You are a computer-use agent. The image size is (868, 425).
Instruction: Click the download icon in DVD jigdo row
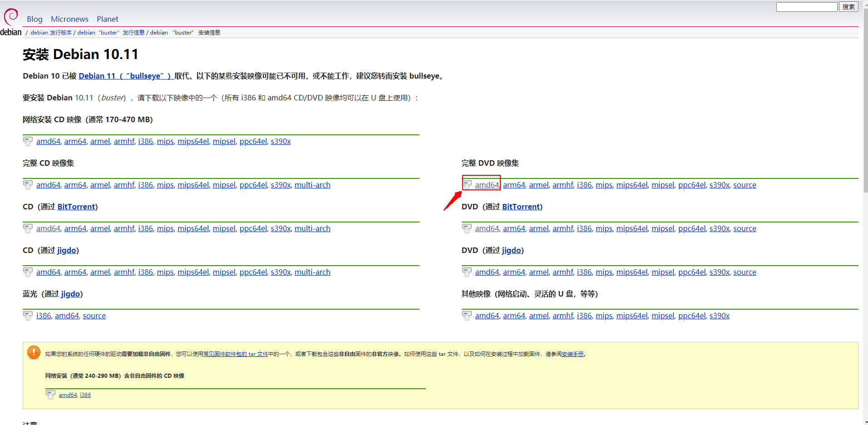tap(467, 272)
